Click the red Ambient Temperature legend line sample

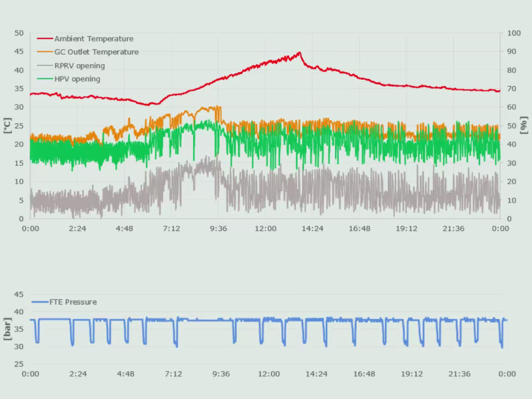coord(45,39)
